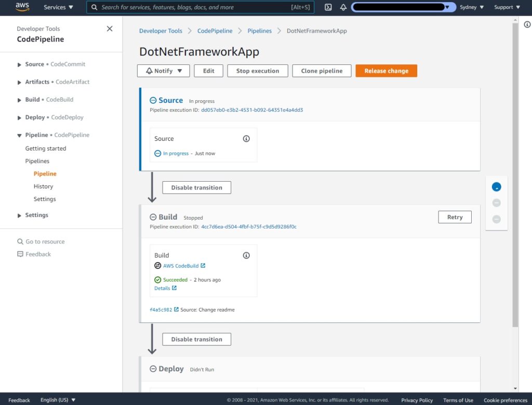The image size is (532, 405).
Task: Open the notifications bell
Action: (343, 7)
